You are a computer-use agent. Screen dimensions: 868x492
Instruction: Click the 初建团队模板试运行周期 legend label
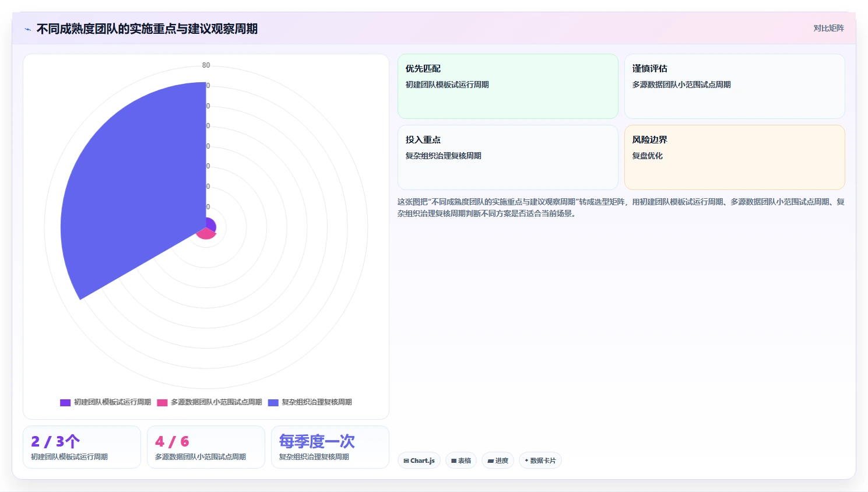112,402
